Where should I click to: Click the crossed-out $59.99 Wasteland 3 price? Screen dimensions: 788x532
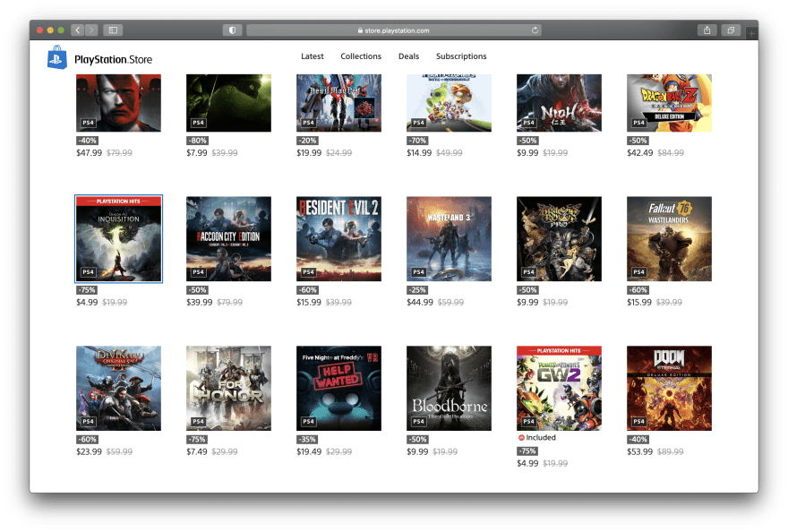(450, 302)
